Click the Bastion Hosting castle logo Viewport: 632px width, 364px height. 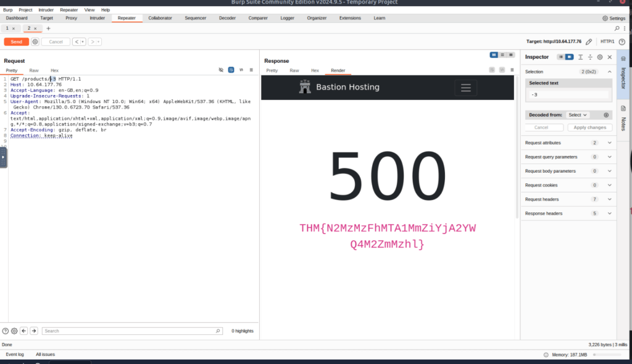pos(305,86)
